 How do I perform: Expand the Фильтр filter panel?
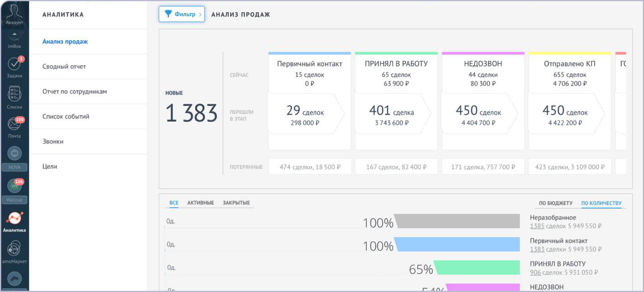(182, 14)
